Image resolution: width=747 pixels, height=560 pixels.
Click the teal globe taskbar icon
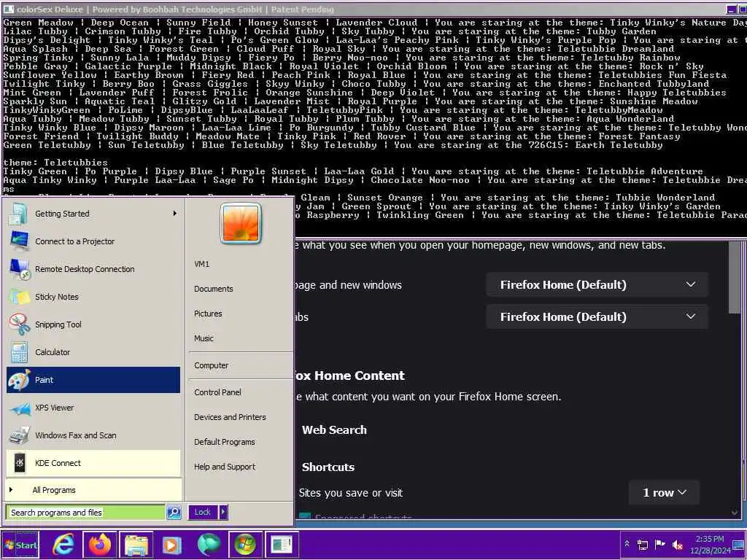click(x=209, y=545)
